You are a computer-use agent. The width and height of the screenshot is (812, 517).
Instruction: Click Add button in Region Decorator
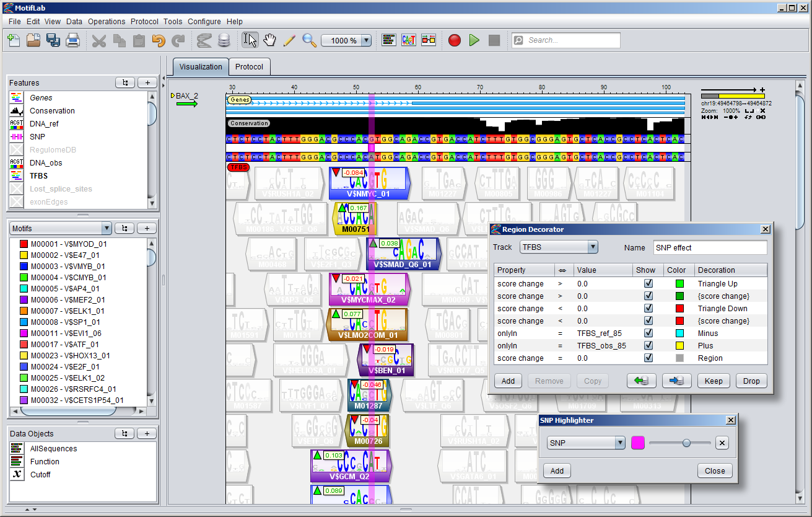(x=508, y=381)
